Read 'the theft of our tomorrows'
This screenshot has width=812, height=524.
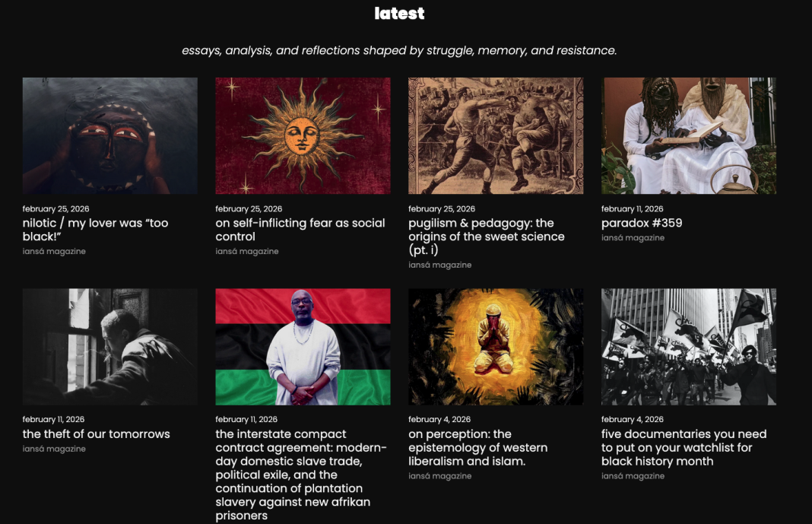coord(97,434)
